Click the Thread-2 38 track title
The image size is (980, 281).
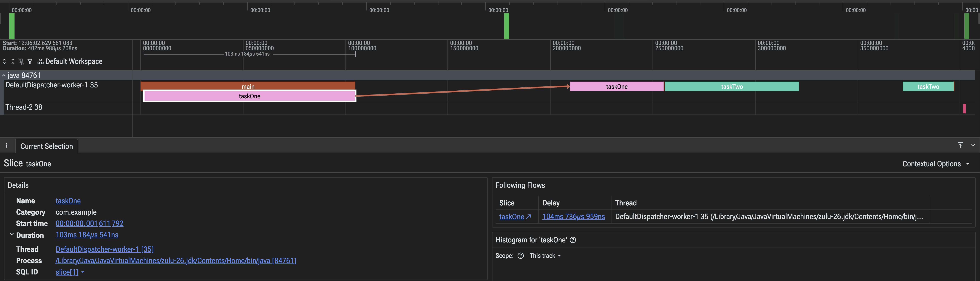click(x=24, y=107)
